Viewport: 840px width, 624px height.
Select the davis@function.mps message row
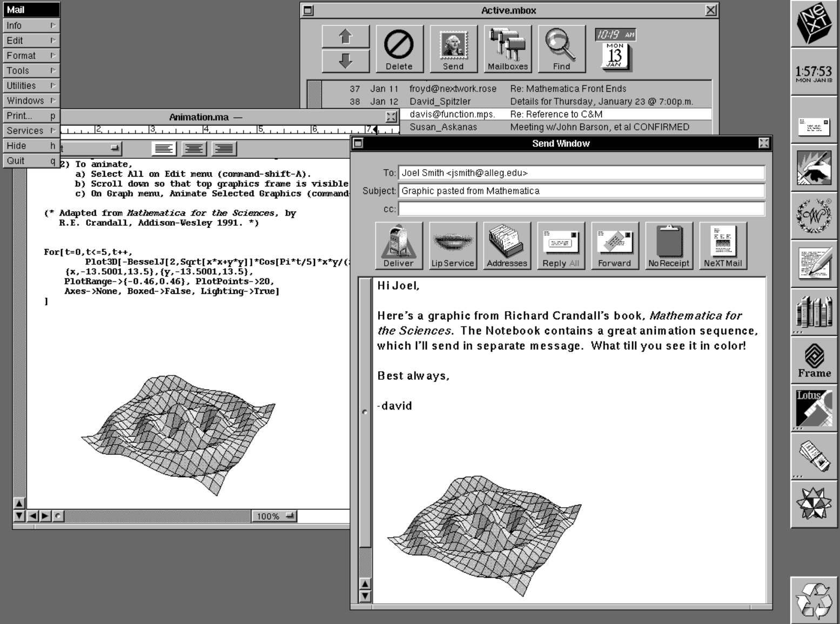(x=556, y=114)
